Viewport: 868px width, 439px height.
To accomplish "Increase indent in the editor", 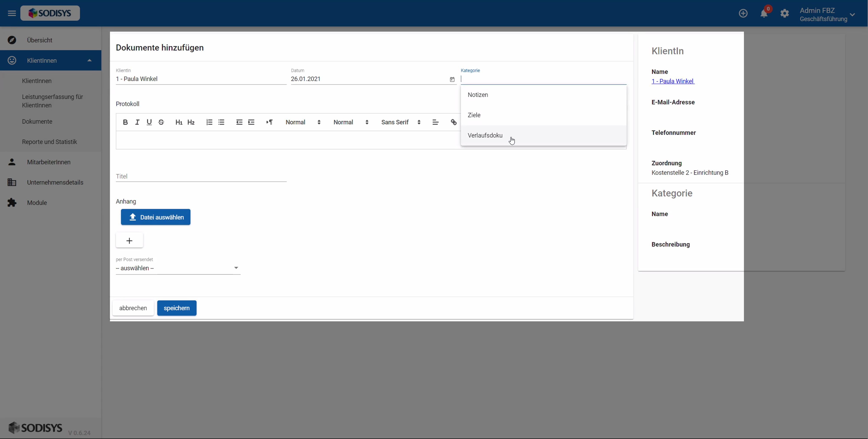I will [x=251, y=122].
